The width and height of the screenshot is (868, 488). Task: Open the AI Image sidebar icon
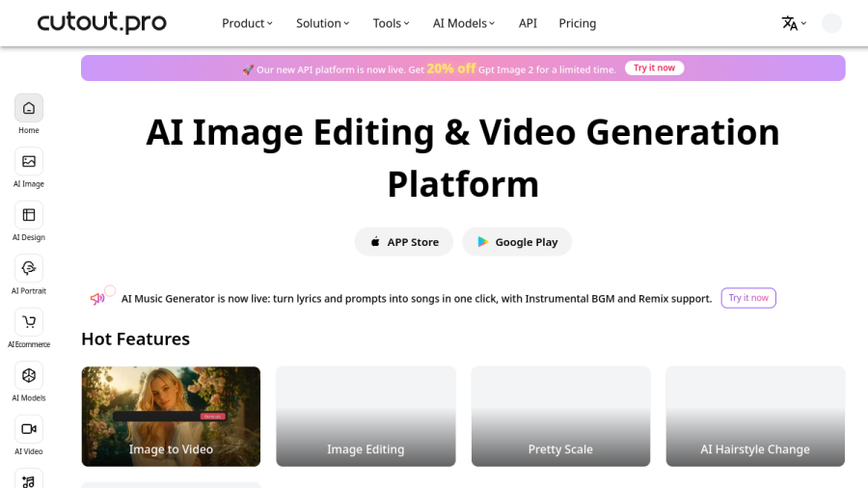coord(29,162)
